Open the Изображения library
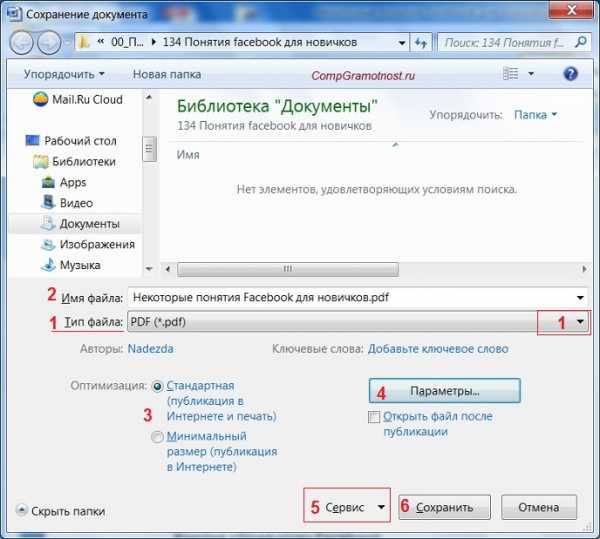The image size is (600, 539). point(88,244)
